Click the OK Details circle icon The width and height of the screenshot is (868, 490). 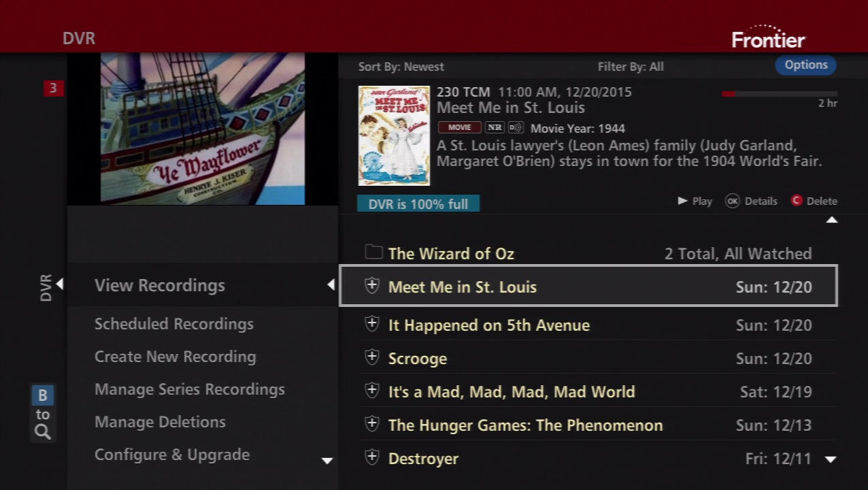732,201
